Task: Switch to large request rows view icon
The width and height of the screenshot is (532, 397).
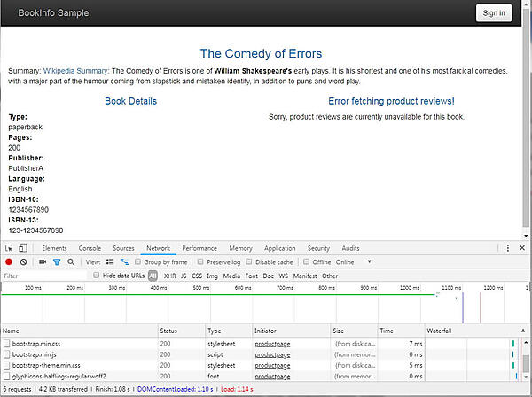Action: [x=110, y=262]
